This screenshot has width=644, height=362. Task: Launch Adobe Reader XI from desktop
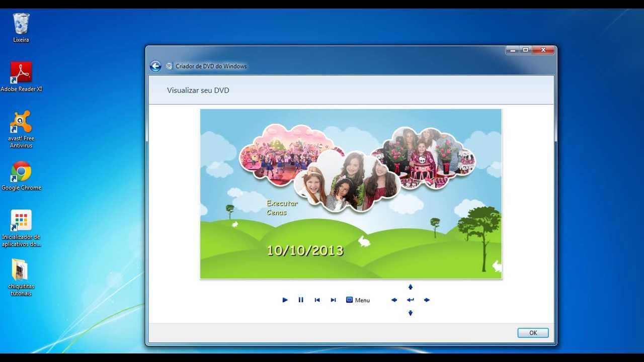21,77
